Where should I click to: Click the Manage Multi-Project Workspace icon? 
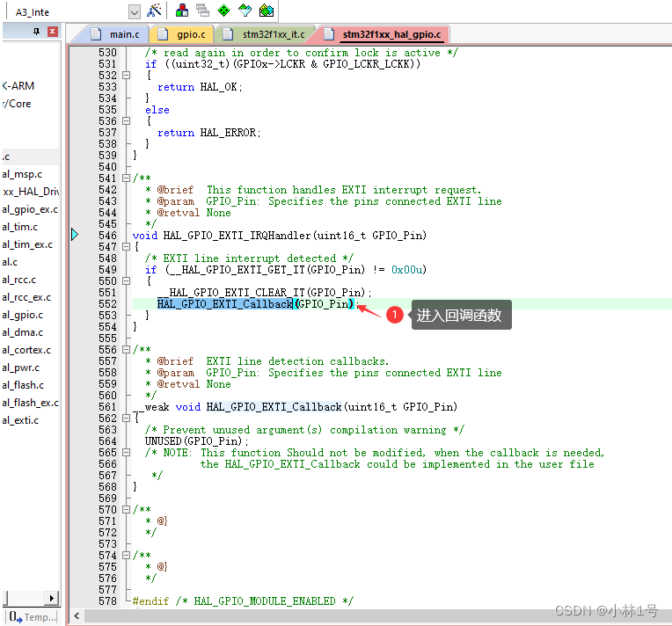click(202, 11)
